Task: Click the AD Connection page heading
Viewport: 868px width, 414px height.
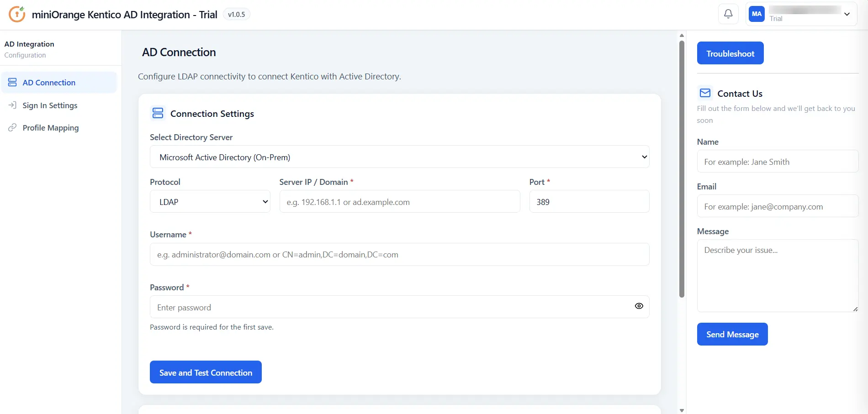Action: [x=179, y=52]
